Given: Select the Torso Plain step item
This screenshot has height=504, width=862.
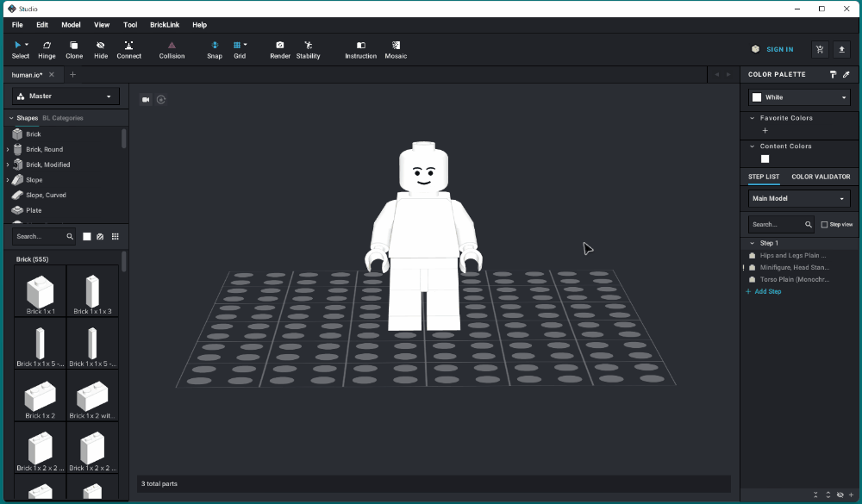Looking at the screenshot, I should point(795,280).
